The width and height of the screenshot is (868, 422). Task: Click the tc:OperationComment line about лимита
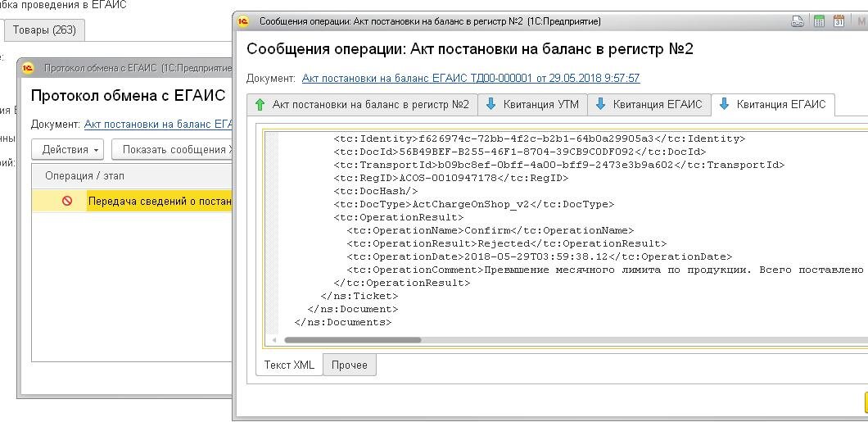coord(608,270)
